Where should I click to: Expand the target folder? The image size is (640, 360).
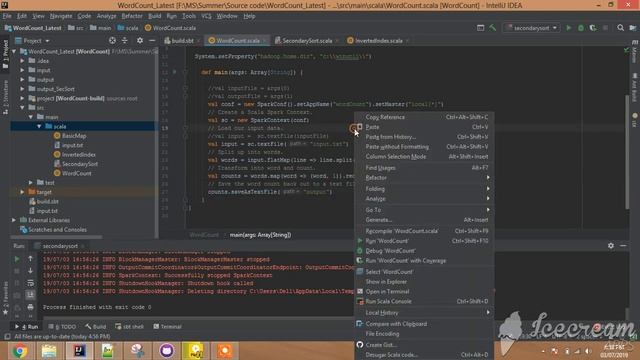(x=22, y=192)
